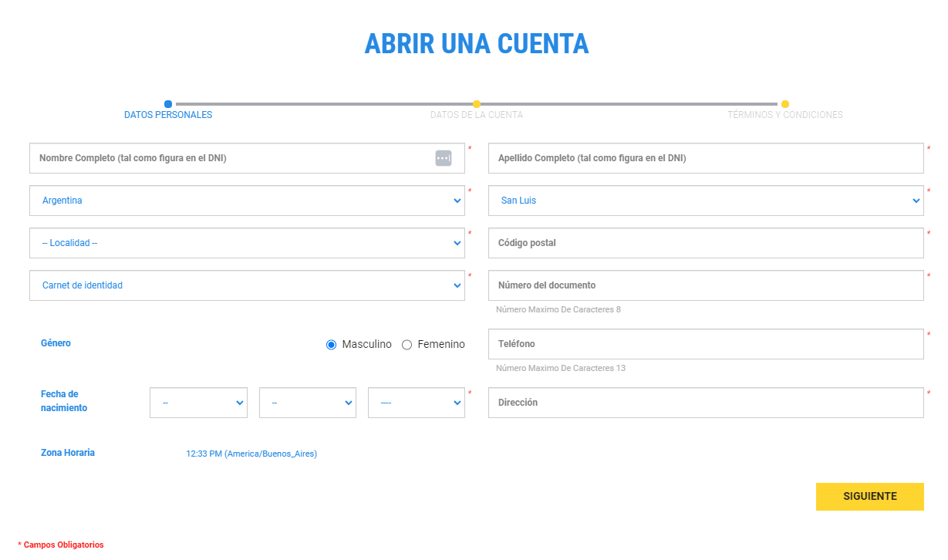This screenshot has width=948, height=560.
Task: Open the country dropdown showing Argentina
Action: click(247, 200)
